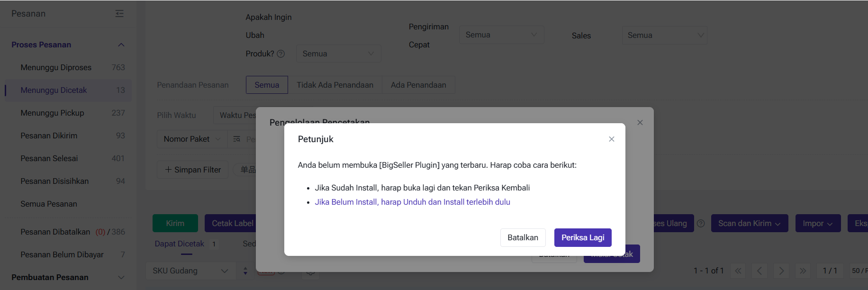Collapse the Pesanan sidebar menu icon
This screenshot has height=290, width=868.
pyautogui.click(x=119, y=14)
